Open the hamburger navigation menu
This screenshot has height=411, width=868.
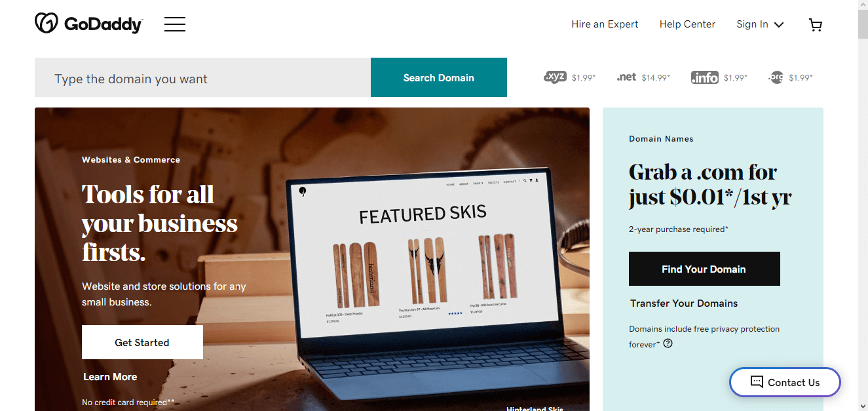(175, 25)
